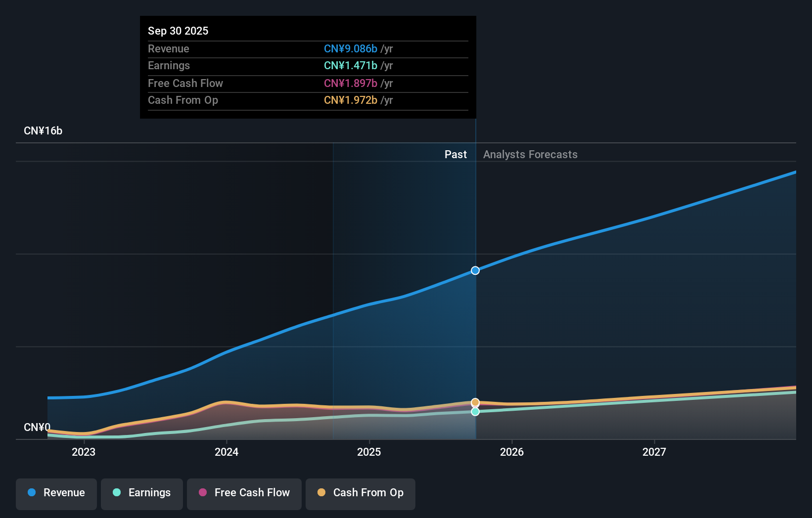The height and width of the screenshot is (518, 812).
Task: Click the Revenue value in the tooltip
Action: point(350,49)
